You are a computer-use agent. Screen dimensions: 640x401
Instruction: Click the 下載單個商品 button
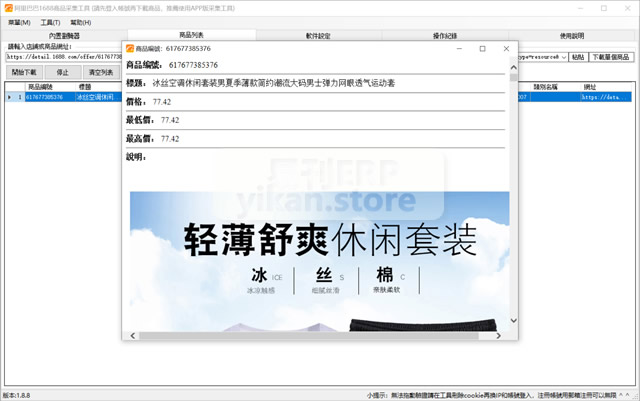click(610, 57)
